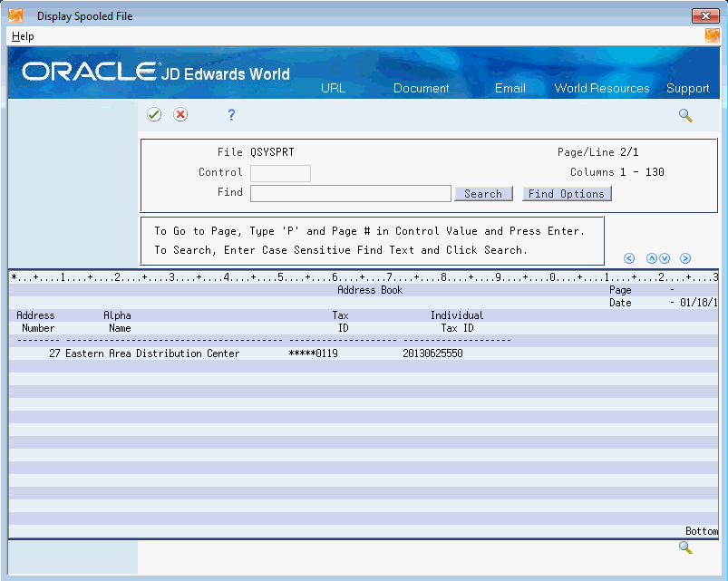Open the World Resources link
This screenshot has height=581, width=728.
[602, 88]
